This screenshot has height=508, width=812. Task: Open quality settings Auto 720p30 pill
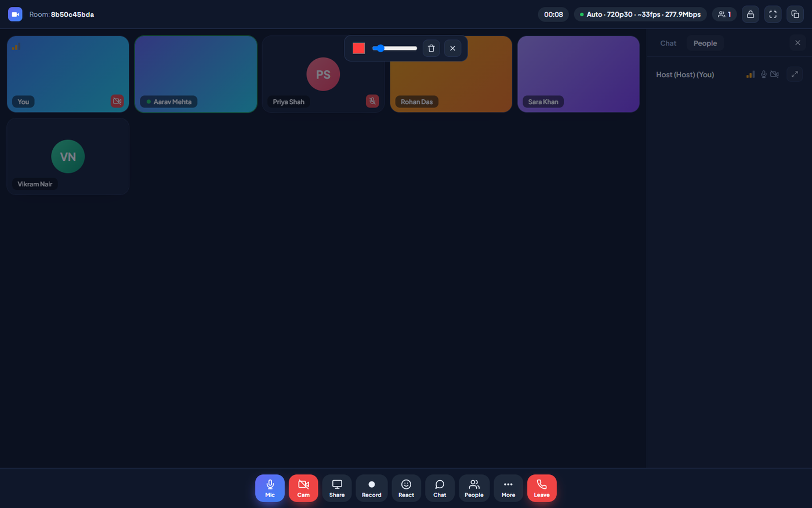tap(640, 15)
